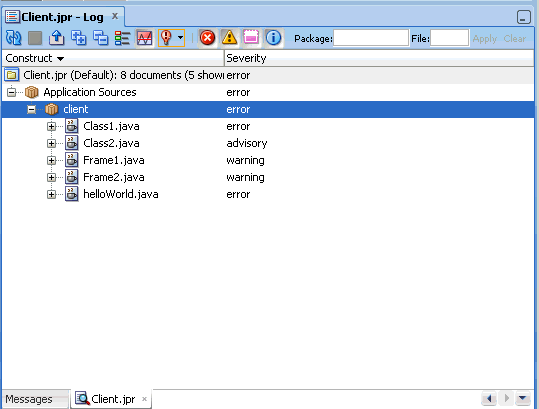Toggle the threshold graph icon
The height and width of the screenshot is (409, 539).
pos(144,38)
